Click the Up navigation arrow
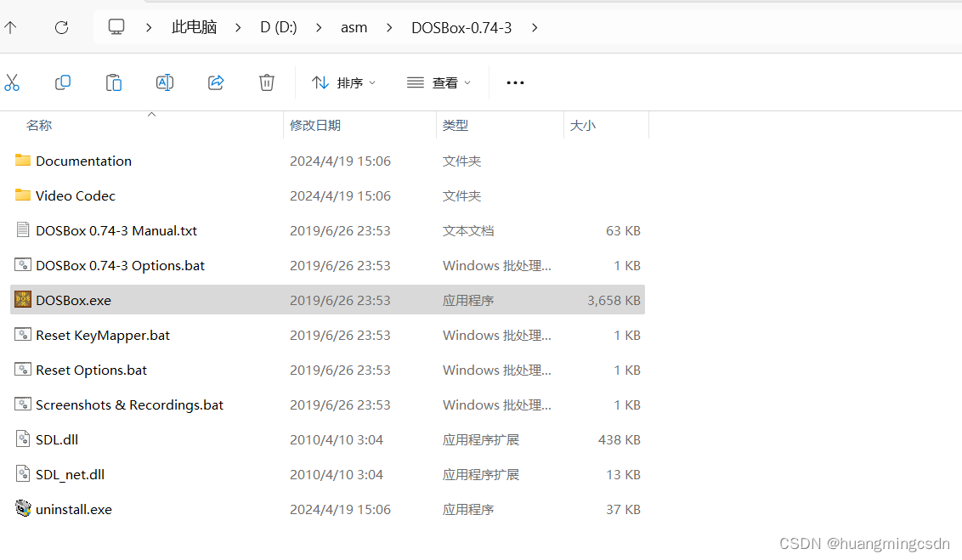 (10, 27)
